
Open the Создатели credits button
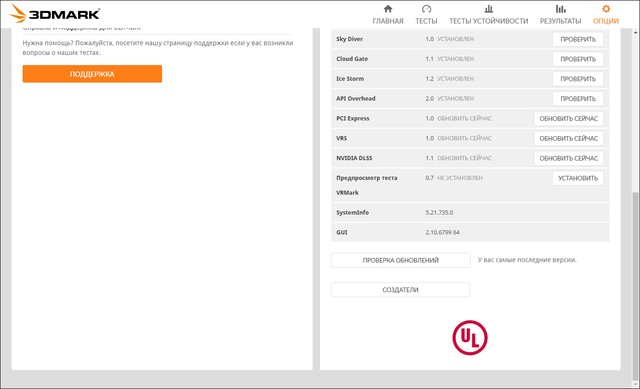400,289
